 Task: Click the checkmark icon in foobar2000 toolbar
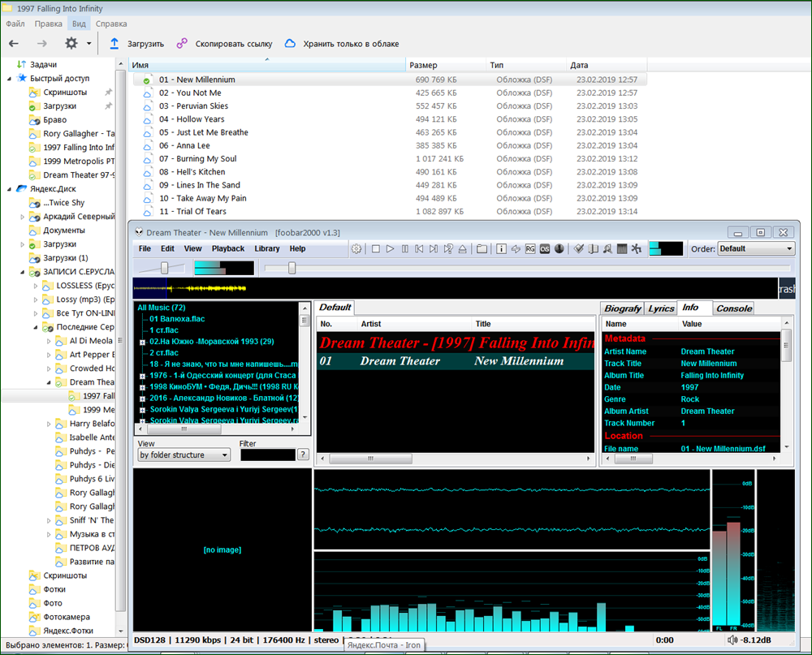pos(579,249)
